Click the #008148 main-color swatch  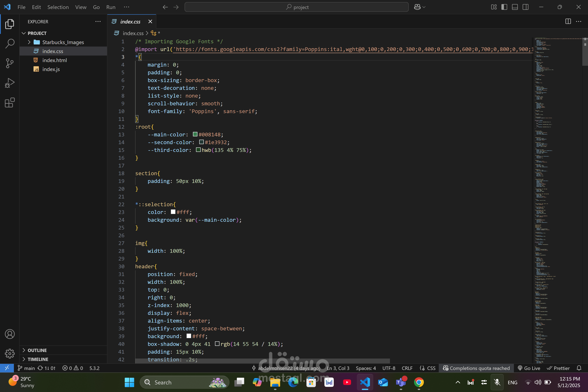coord(195,135)
